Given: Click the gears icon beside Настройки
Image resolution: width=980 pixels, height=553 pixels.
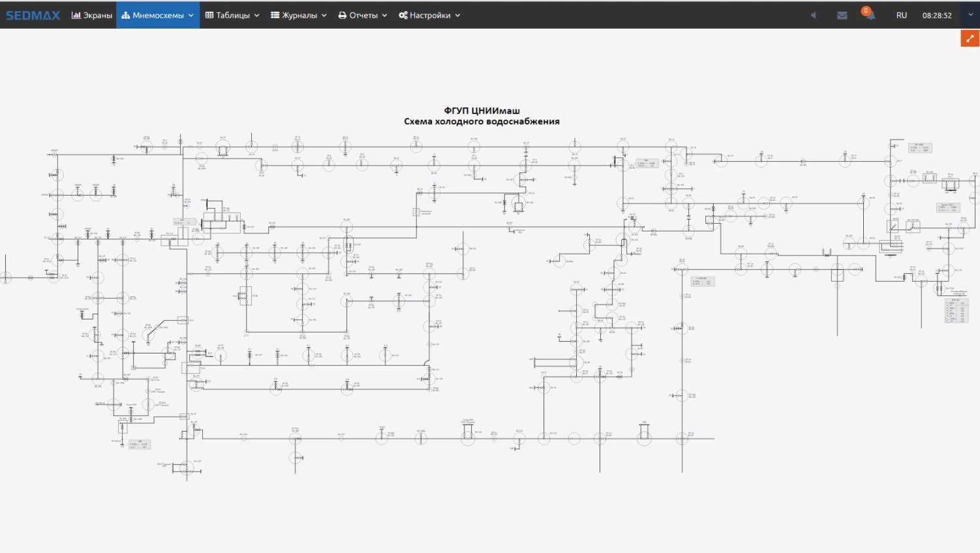Looking at the screenshot, I should [403, 15].
